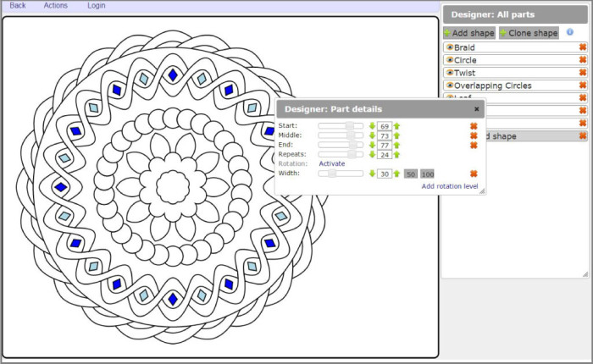Click the Designer: All parts panel header
Viewport: 593px width, 364px height.
click(x=515, y=14)
